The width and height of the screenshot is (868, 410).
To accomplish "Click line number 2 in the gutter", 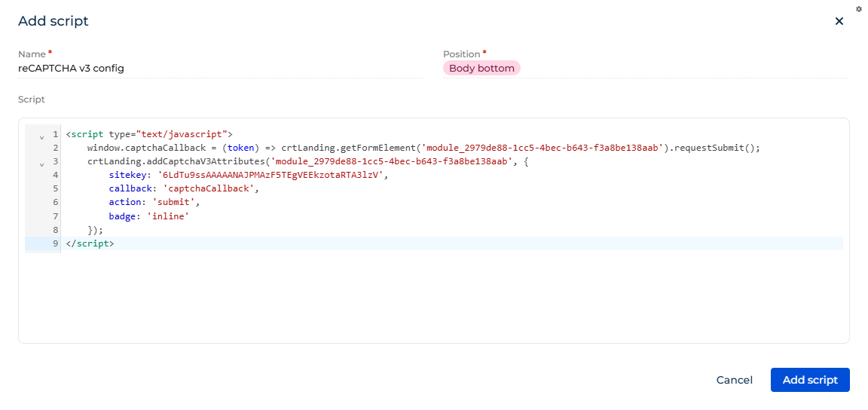I will pos(55,148).
